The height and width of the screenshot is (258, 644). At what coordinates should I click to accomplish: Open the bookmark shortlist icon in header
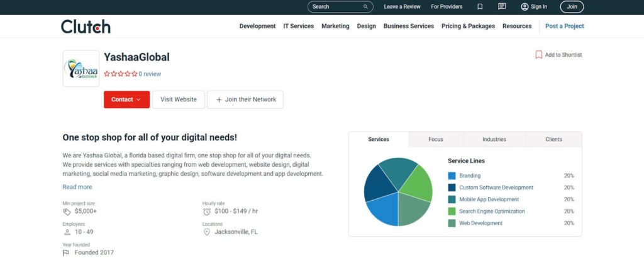[x=480, y=6]
